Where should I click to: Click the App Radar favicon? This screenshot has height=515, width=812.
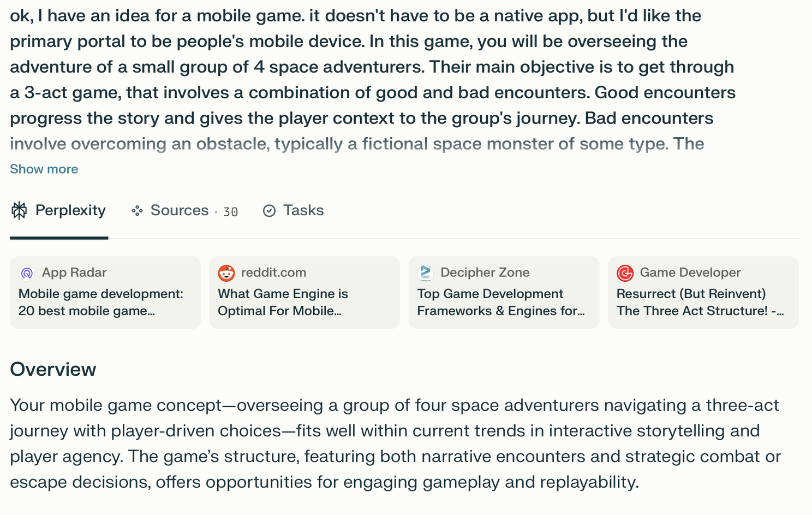pos(27,273)
